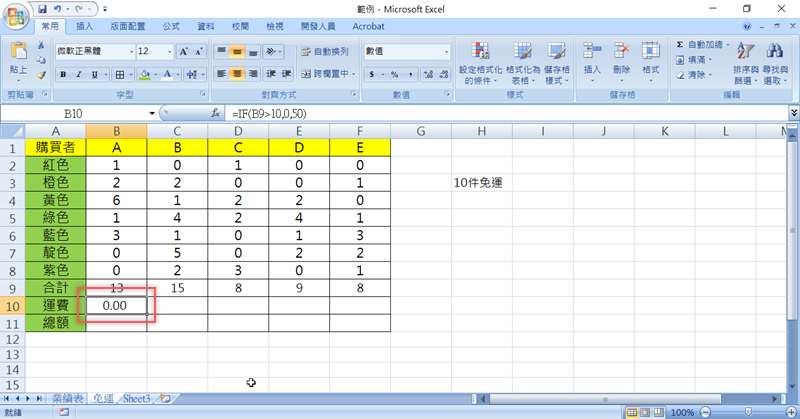Screen dimensions: 800x419
Task: Open Format as Table (格式化為表格)
Action: pyautogui.click(x=523, y=63)
